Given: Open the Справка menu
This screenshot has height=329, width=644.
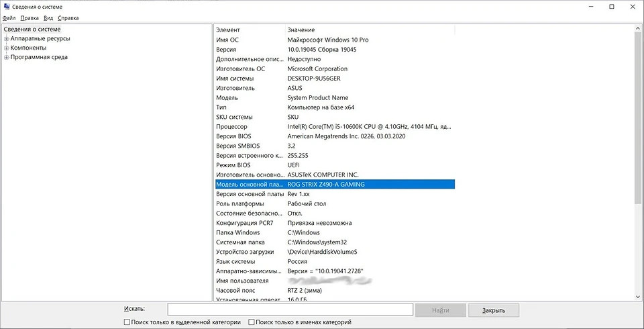Looking at the screenshot, I should pos(68,18).
